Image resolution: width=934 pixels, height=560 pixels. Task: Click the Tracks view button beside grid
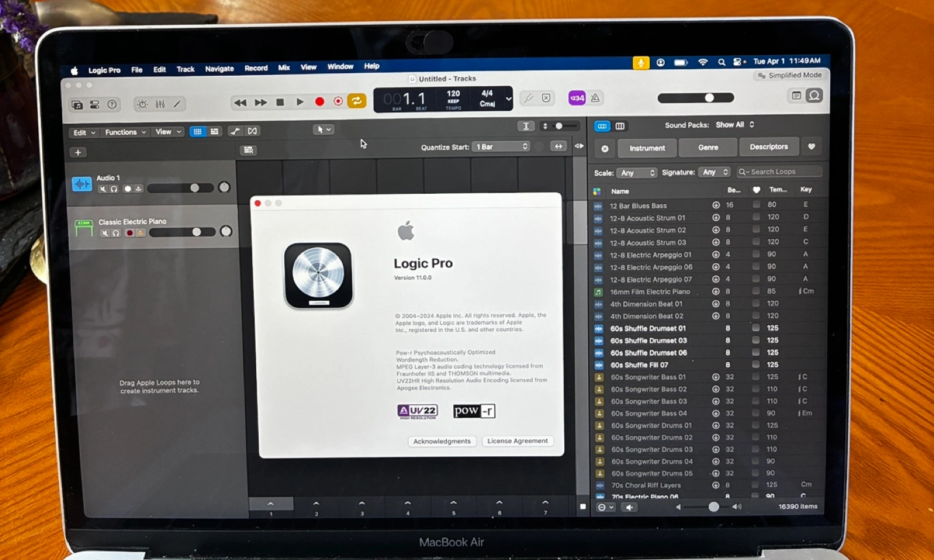(x=214, y=132)
